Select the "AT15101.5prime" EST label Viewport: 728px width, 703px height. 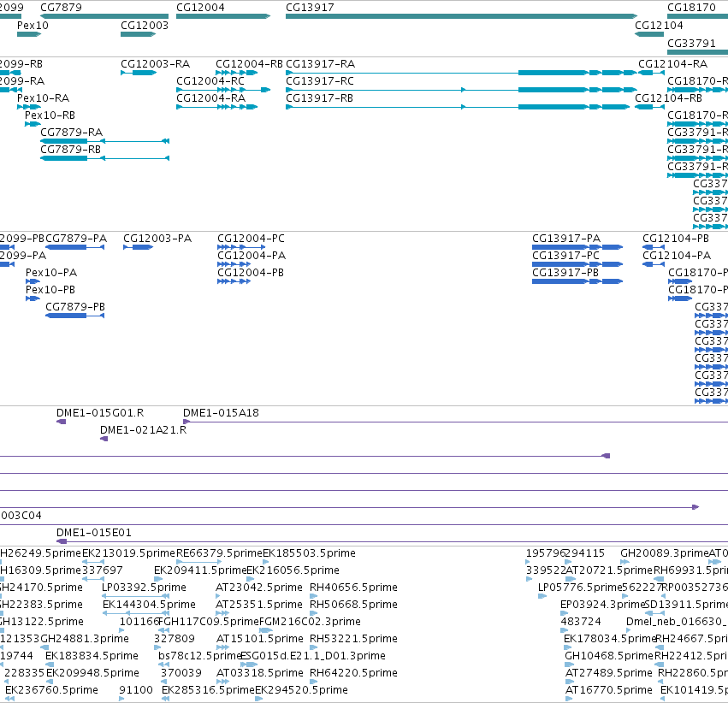pyautogui.click(x=260, y=639)
